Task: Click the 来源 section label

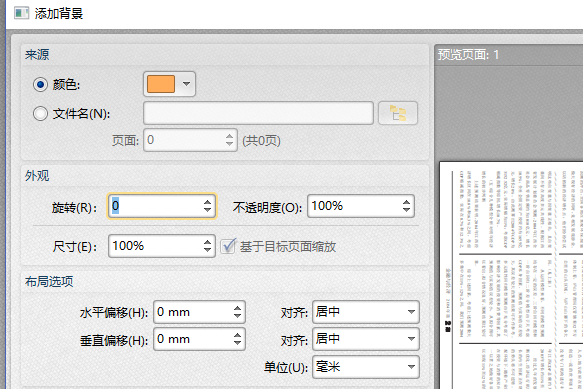Action: click(37, 55)
